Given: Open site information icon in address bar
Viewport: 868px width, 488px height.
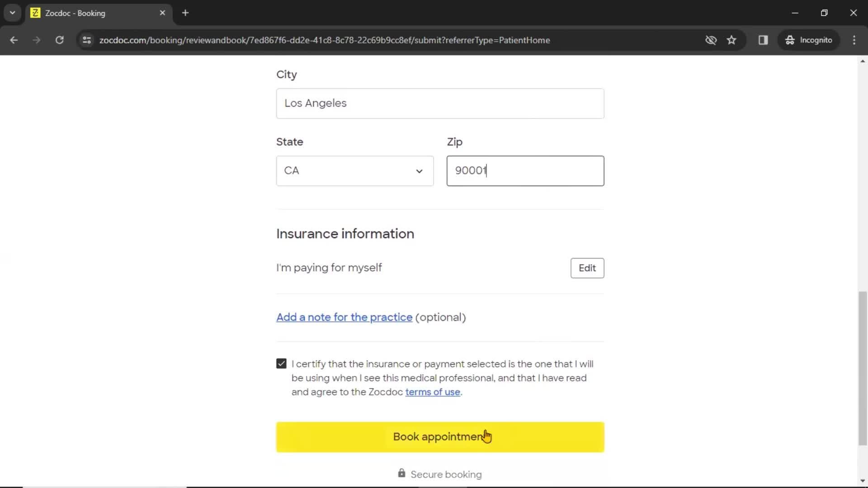Looking at the screenshot, I should (87, 40).
